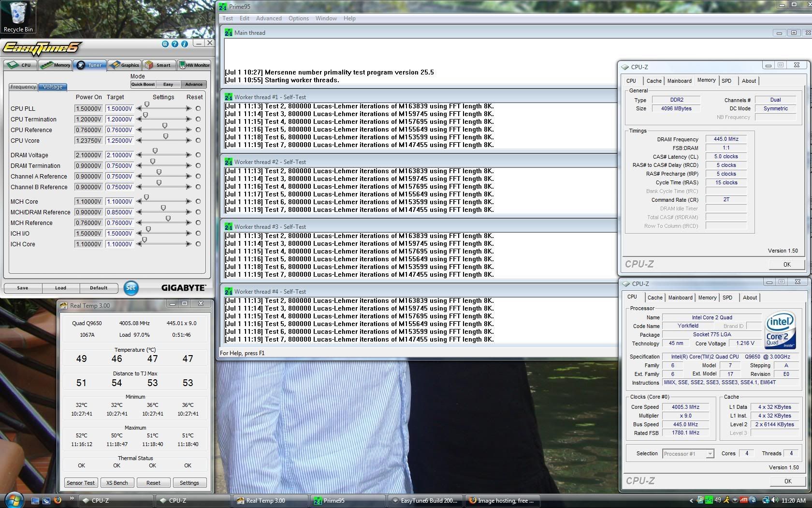Switch to Frequency sub-tab in EasyTune6
812x508 pixels.
tap(23, 87)
